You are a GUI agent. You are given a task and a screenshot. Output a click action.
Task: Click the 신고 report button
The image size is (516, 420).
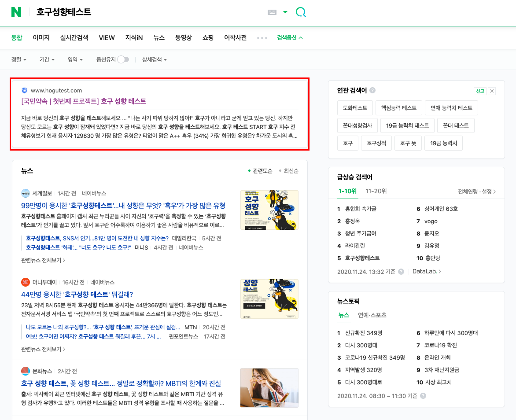point(480,91)
